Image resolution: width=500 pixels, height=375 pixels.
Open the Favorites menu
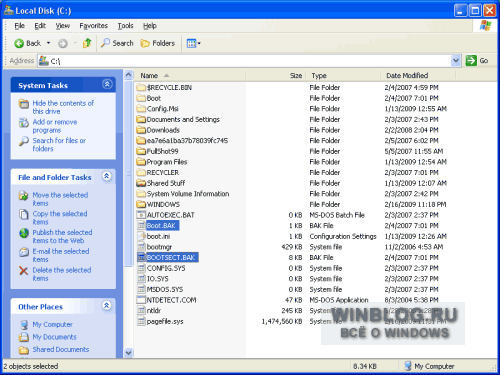93,26
